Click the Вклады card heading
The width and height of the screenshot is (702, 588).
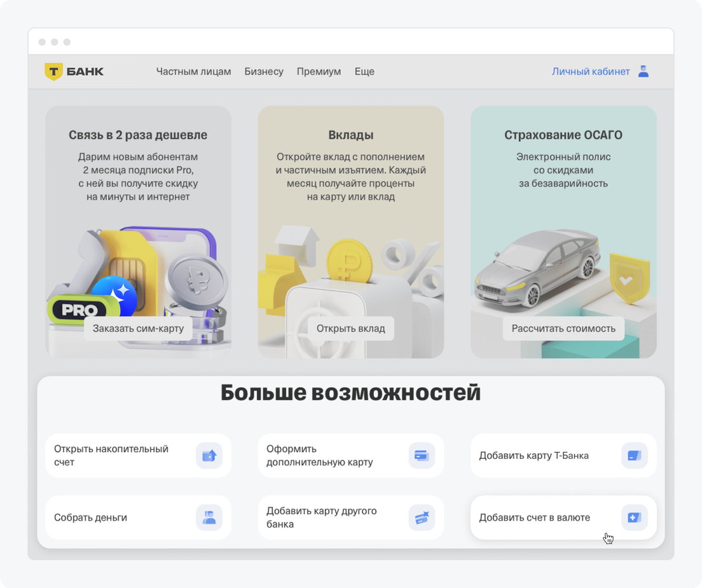[x=351, y=135]
